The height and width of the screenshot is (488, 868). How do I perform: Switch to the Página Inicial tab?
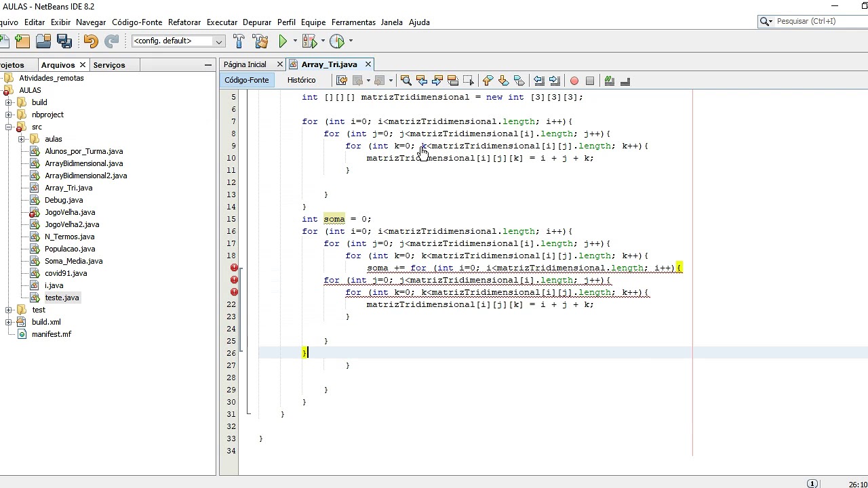coord(245,64)
